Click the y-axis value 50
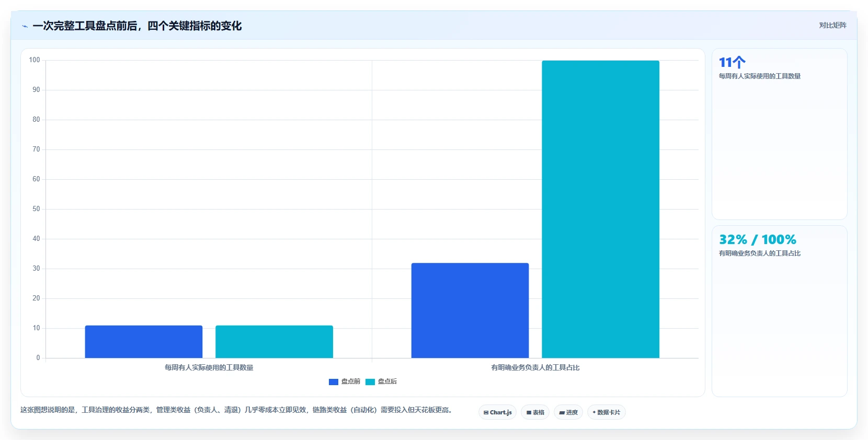The image size is (868, 440). click(x=36, y=209)
